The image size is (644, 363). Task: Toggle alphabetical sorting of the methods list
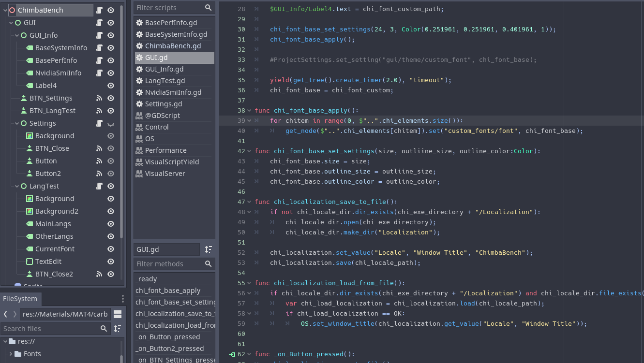click(x=209, y=249)
